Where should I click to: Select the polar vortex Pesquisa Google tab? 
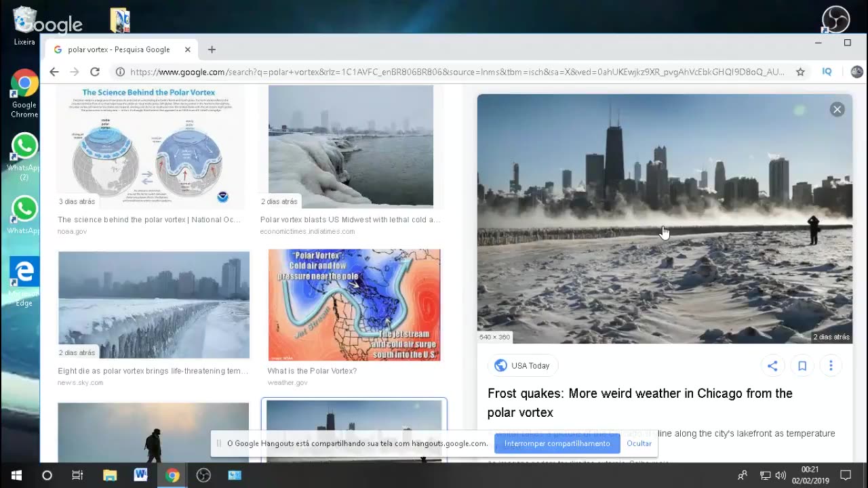(121, 49)
